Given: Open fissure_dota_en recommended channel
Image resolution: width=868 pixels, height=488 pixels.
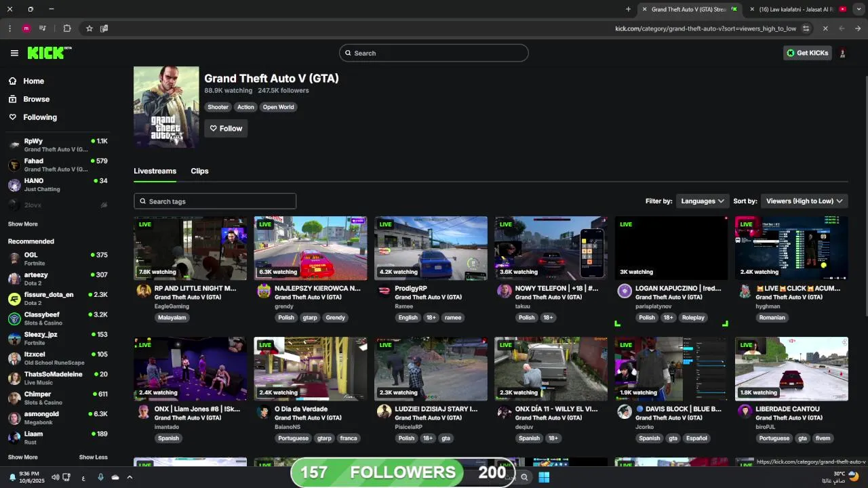Looking at the screenshot, I should 58,298.
